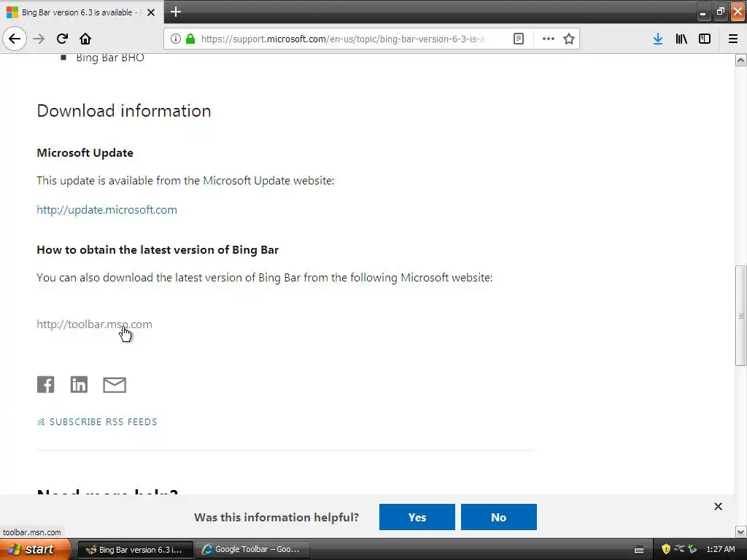Screen dimensions: 747x560
Task: Click the Microsoft Update subheading
Action: click(85, 153)
